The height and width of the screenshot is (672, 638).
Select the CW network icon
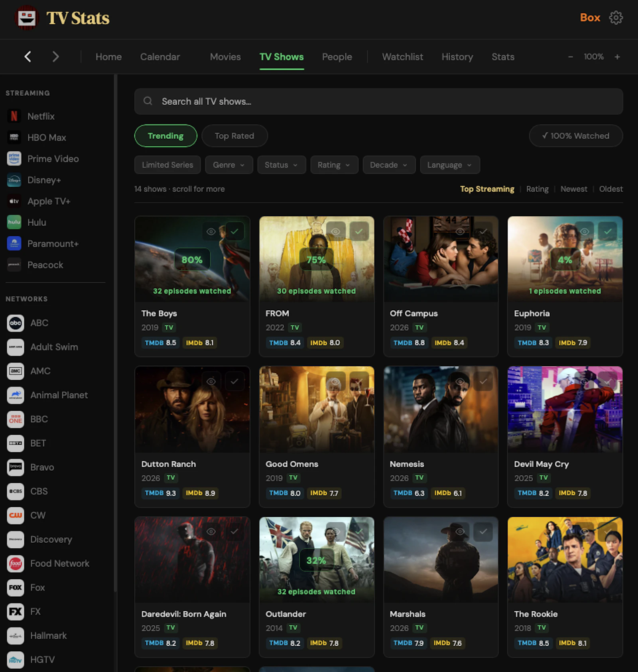pos(16,515)
